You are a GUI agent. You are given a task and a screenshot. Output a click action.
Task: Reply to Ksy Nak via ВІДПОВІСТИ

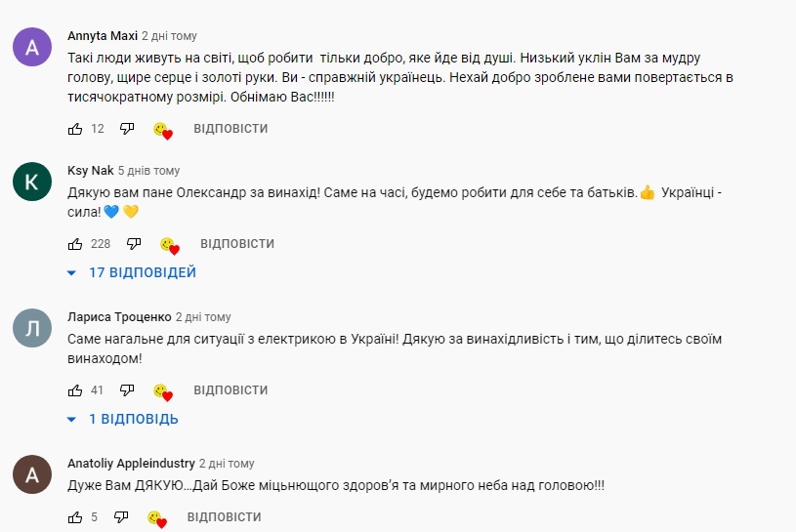click(x=237, y=244)
